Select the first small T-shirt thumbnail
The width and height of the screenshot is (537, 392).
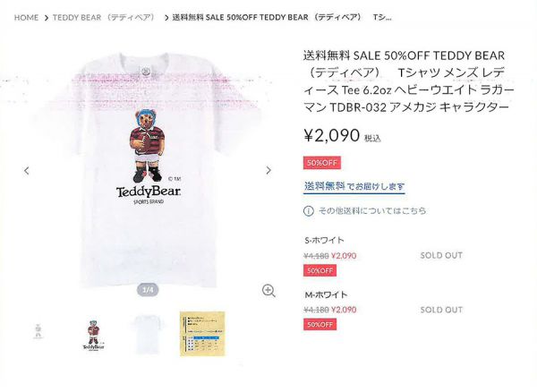coord(38,332)
